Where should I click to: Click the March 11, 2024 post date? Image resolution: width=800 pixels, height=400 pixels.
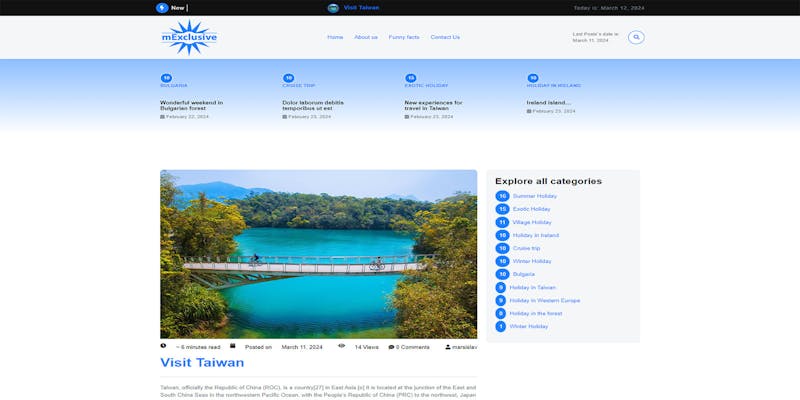pyautogui.click(x=302, y=347)
